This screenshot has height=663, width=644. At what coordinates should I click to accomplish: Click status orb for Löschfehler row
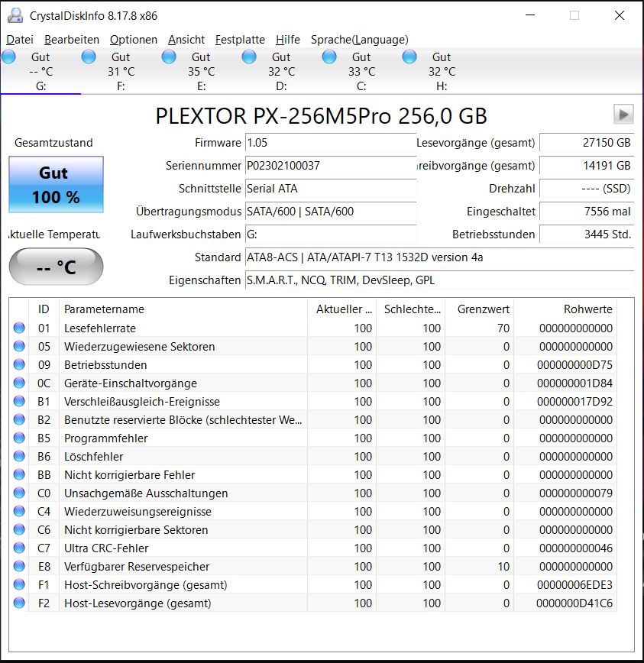[19, 456]
